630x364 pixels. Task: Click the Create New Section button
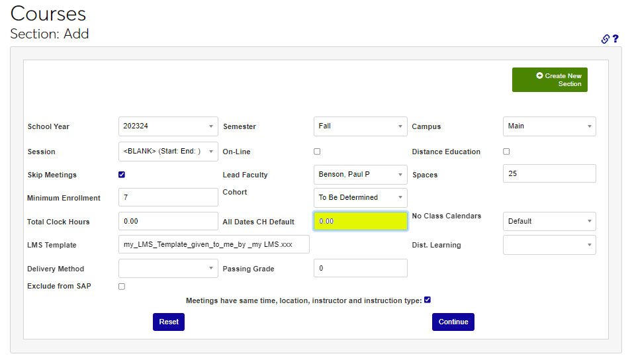(549, 80)
